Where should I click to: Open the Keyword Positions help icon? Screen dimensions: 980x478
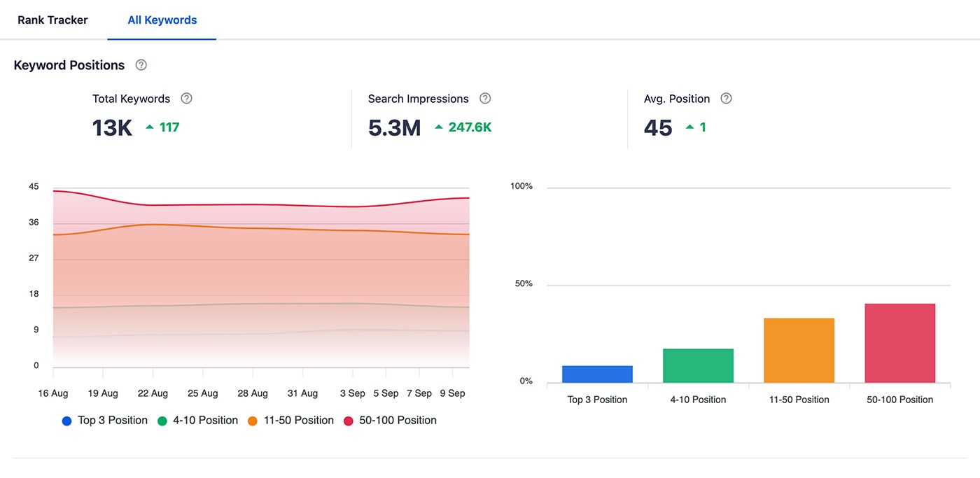point(141,64)
